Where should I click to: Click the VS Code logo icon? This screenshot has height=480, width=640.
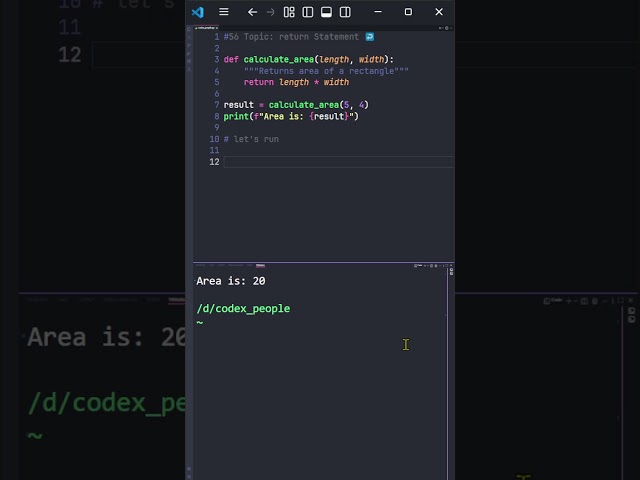[198, 12]
